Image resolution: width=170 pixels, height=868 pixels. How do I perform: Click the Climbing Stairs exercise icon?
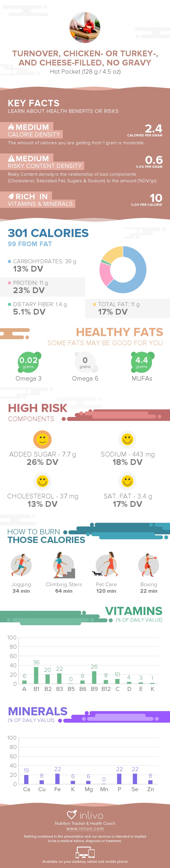[x=63, y=565]
